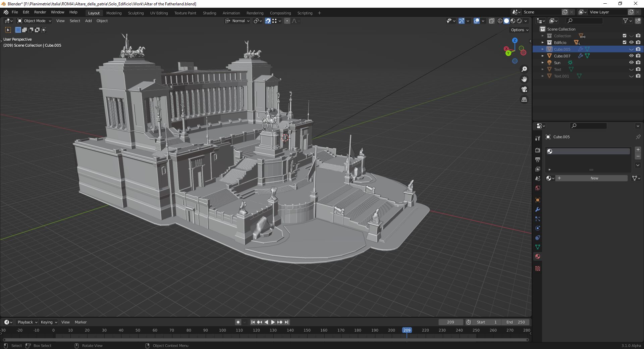Click the New Collection icon in outliner header
Viewport: 644px width, 349px height.
click(x=637, y=20)
